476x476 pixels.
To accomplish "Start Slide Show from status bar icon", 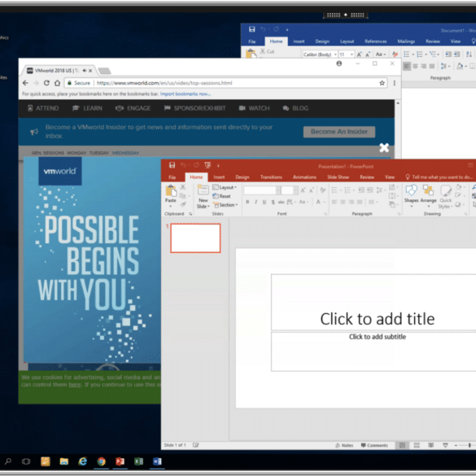I will pos(445,445).
